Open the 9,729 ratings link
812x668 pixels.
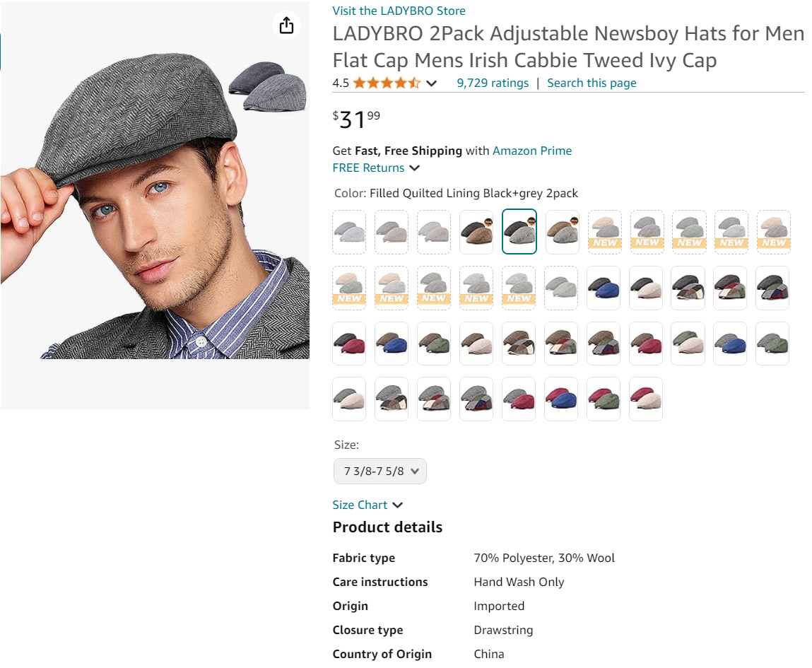point(493,83)
